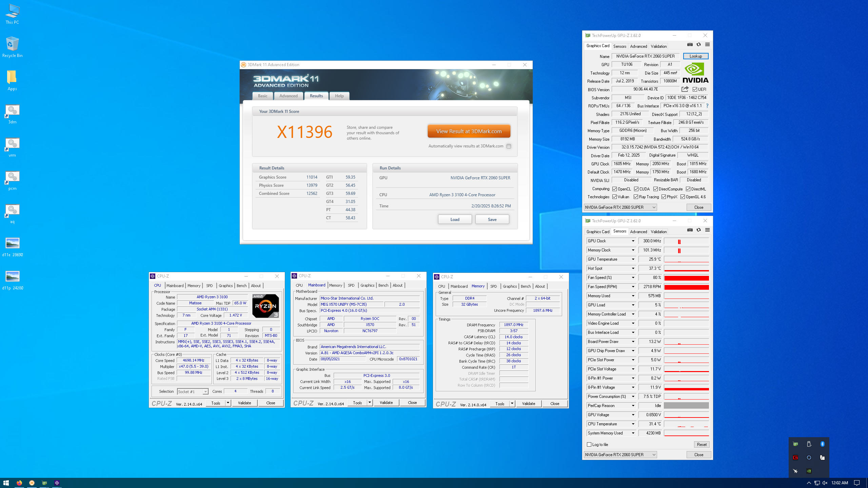Click Bus Interface question mark in GPU-Z

(707, 106)
